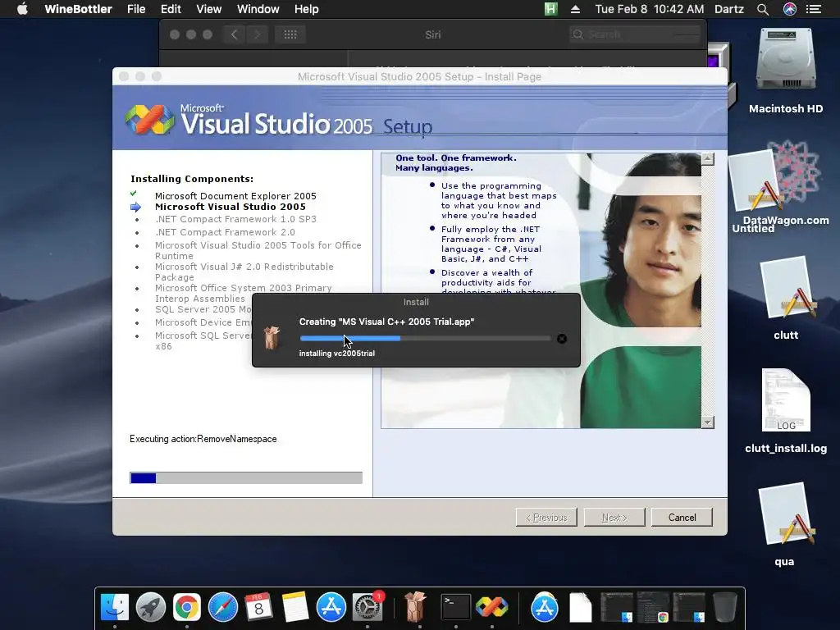Select Visual Studio 2005 Tools for Office Runtime

click(258, 250)
